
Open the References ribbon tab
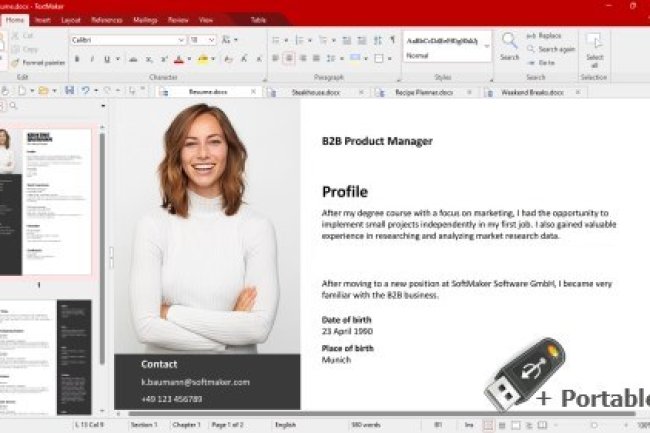pyautogui.click(x=107, y=20)
